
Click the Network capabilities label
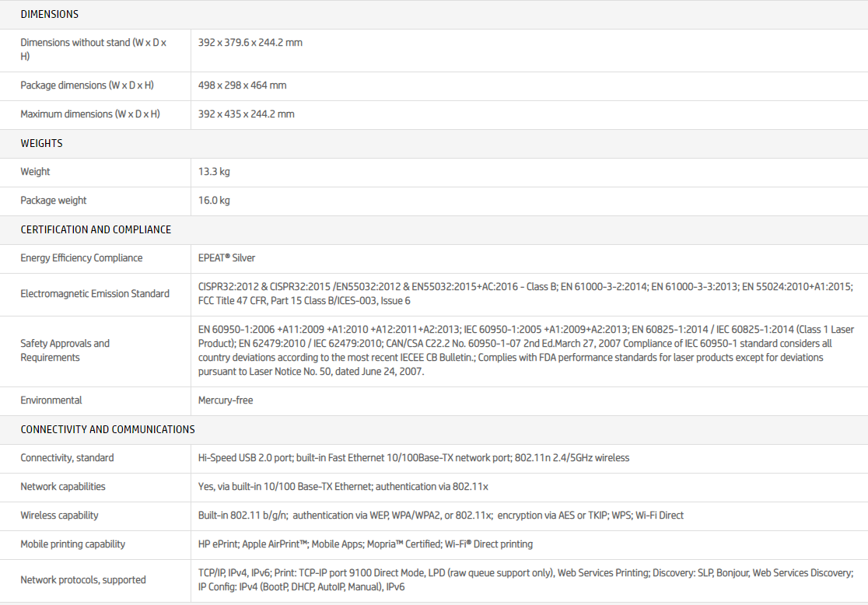[63, 487]
